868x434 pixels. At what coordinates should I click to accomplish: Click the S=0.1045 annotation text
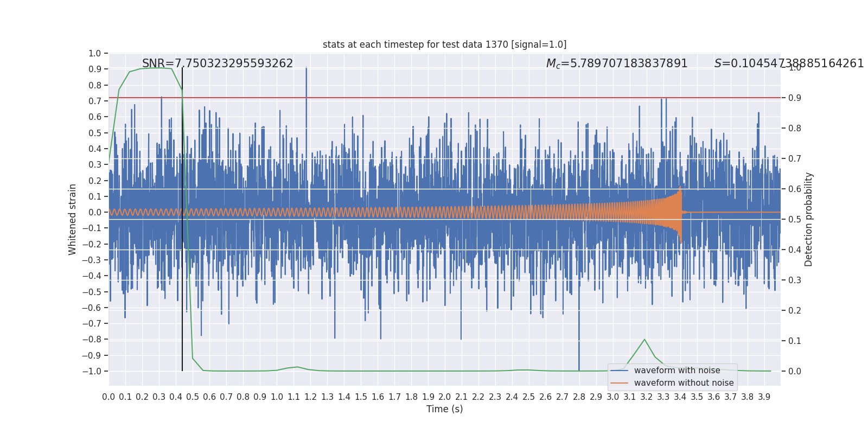tap(789, 63)
